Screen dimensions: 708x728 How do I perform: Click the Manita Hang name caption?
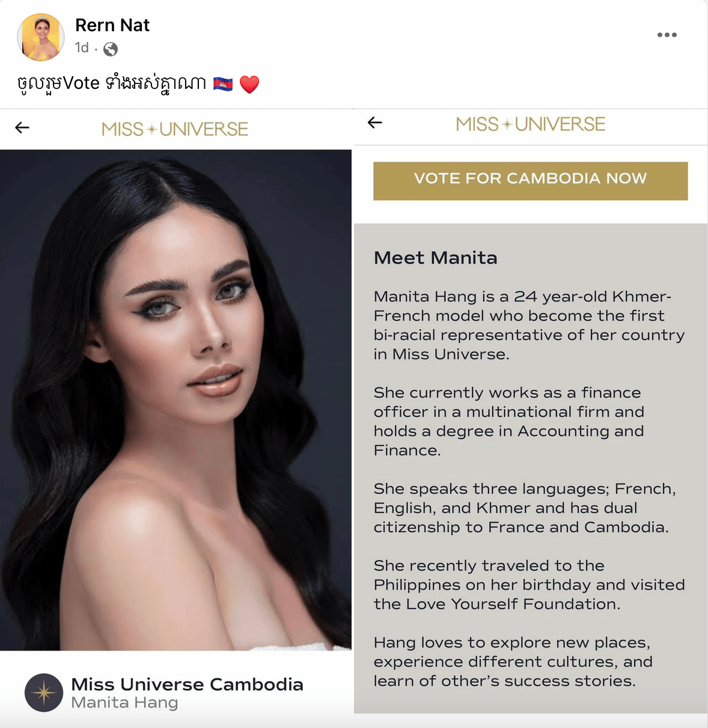coord(124,702)
